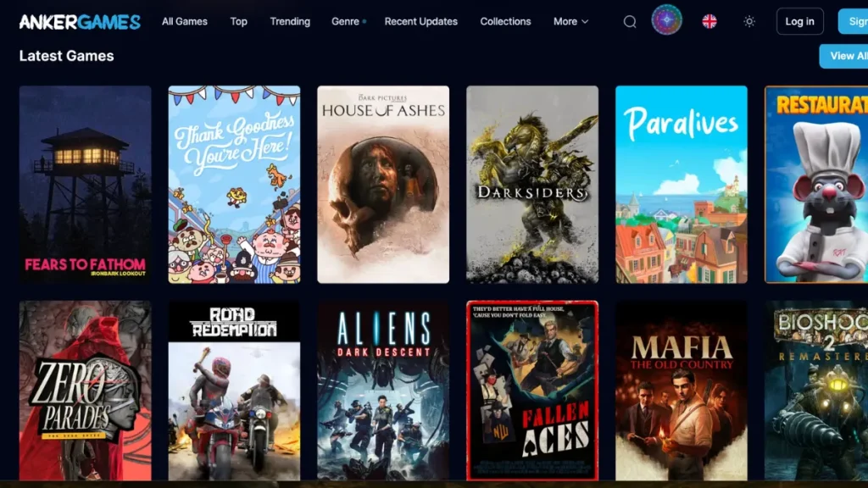The image size is (868, 488).
Task: Open Mafia The Old Country cover
Action: [682, 391]
